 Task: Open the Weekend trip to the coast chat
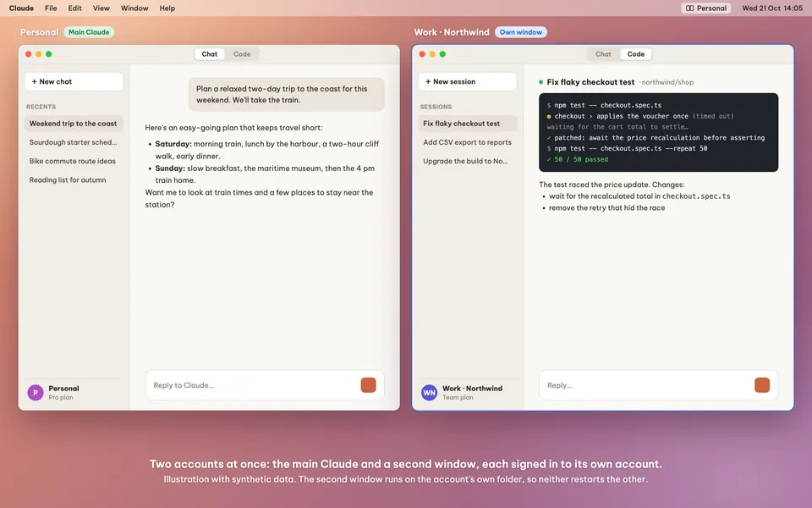pos(74,124)
